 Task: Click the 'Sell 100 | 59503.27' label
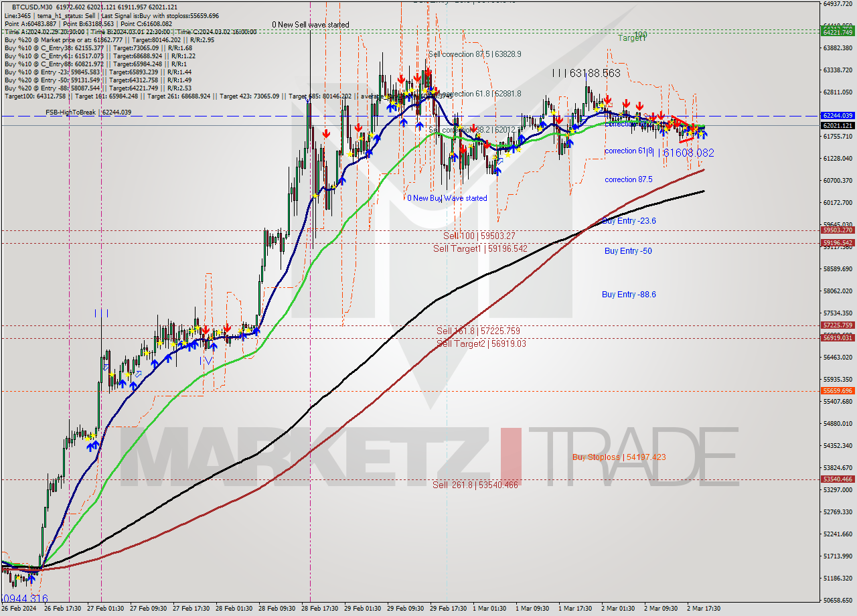(479, 236)
